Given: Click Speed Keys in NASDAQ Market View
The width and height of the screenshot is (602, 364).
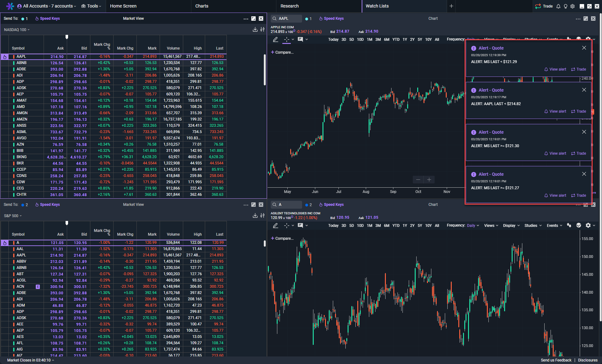Looking at the screenshot, I should pyautogui.click(x=47, y=19).
